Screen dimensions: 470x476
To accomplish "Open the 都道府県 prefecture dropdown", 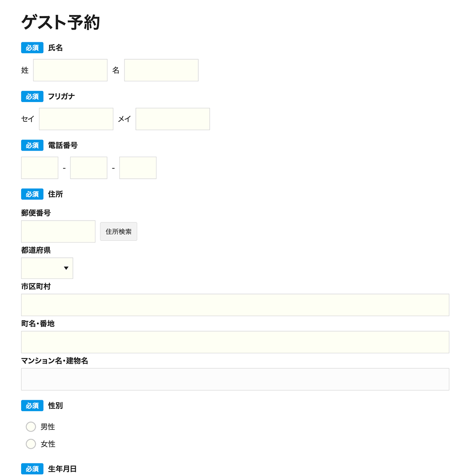I will (x=42, y=268).
